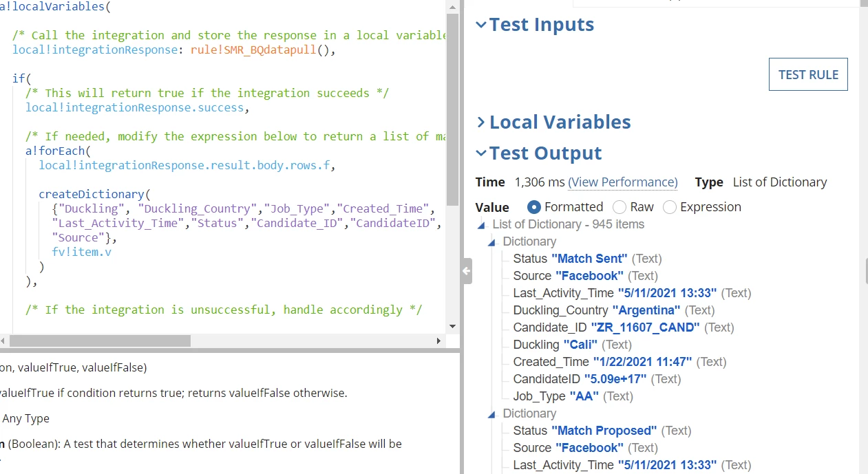The height and width of the screenshot is (474, 868).
Task: Click the "If the integration is unsuccessful" comment
Action: tap(224, 310)
